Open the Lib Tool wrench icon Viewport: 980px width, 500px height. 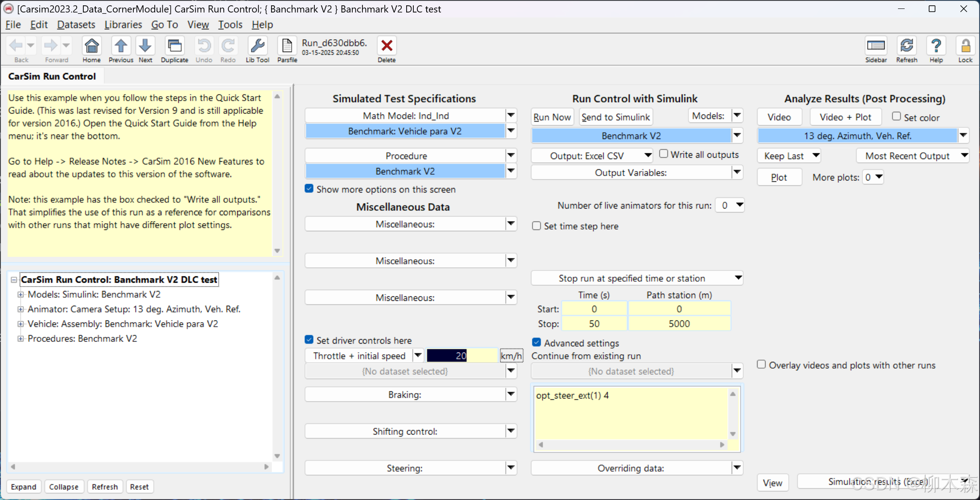coord(257,46)
